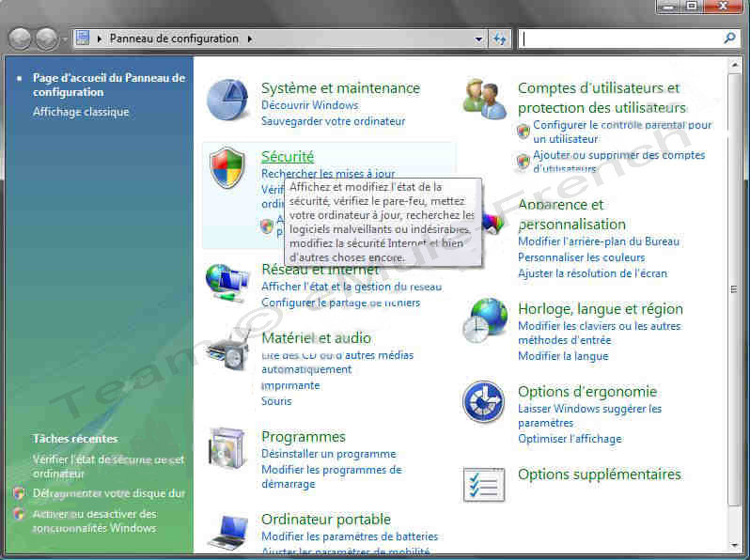The height and width of the screenshot is (560, 750).
Task: Click Modifier l'arrière-plan du Bureau
Action: pos(599,241)
